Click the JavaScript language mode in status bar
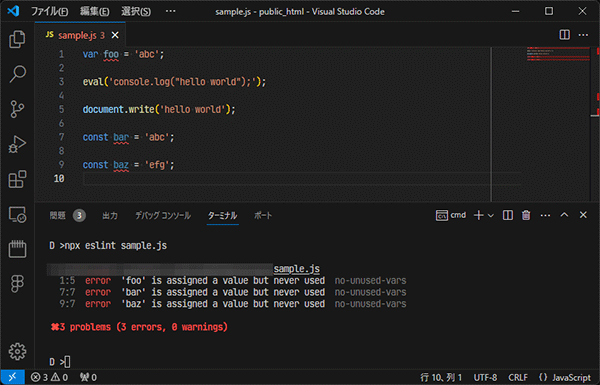 click(x=565, y=378)
